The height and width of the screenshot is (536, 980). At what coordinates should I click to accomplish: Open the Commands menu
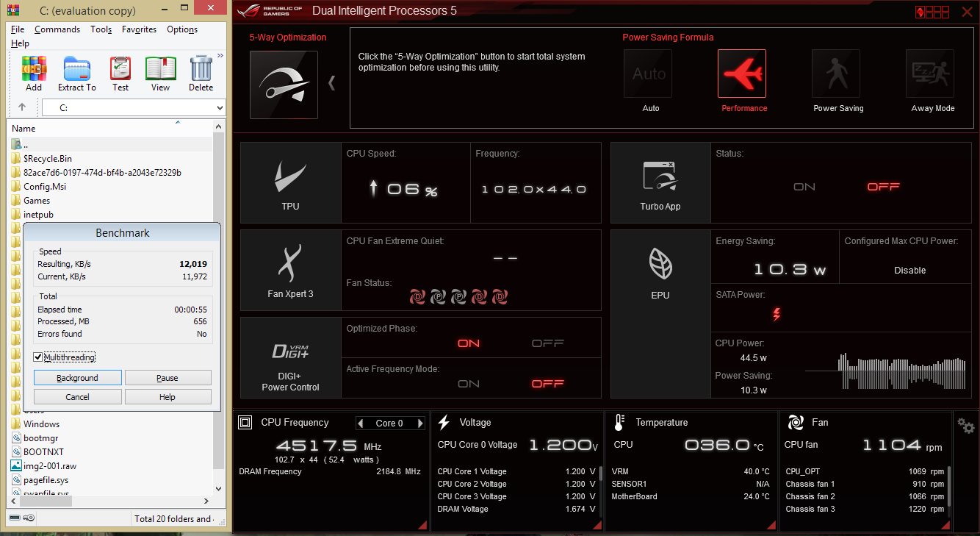tap(57, 29)
